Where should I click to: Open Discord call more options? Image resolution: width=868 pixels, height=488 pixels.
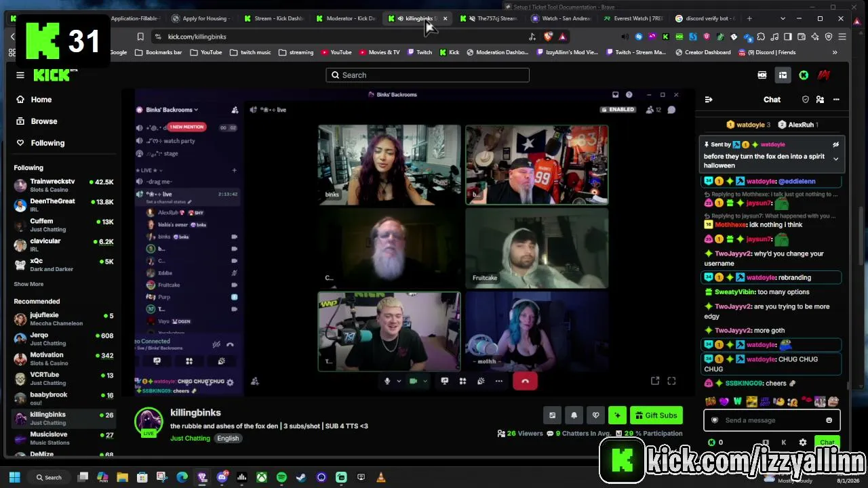(x=499, y=381)
